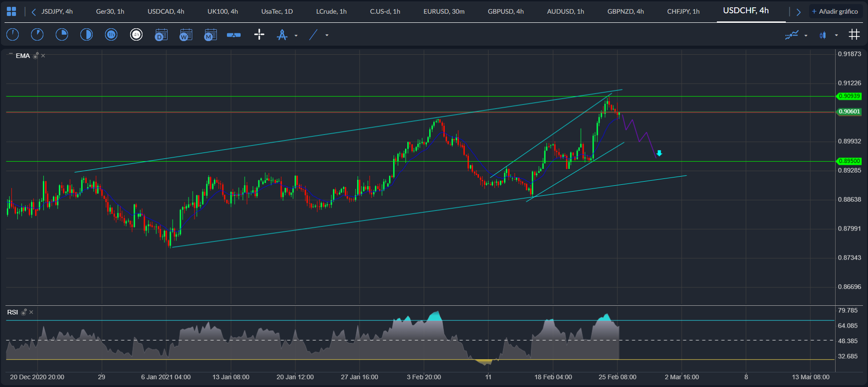Switch to the 1h timeframe icon

point(111,34)
